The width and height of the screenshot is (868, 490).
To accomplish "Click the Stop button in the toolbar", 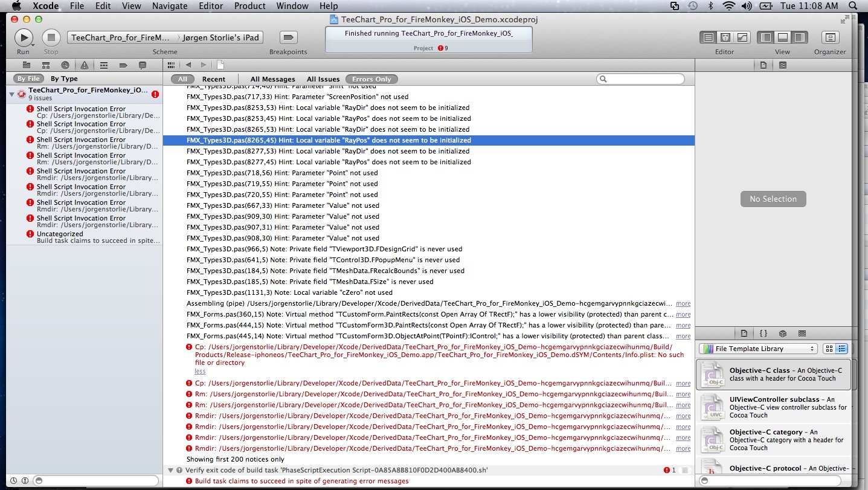I will [51, 37].
